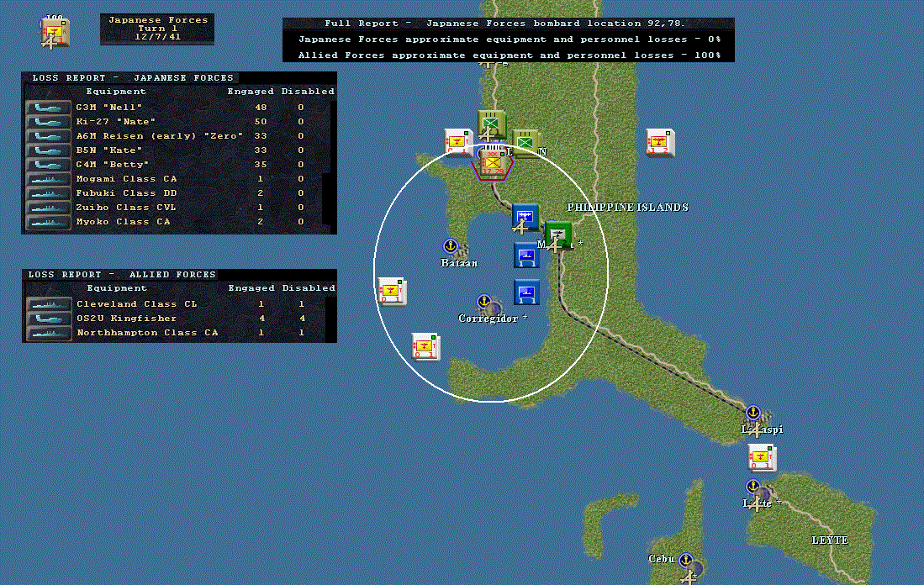Screen dimensions: 924x585
Task: Select topmost olive infantry regiment counter
Action: pos(491,124)
